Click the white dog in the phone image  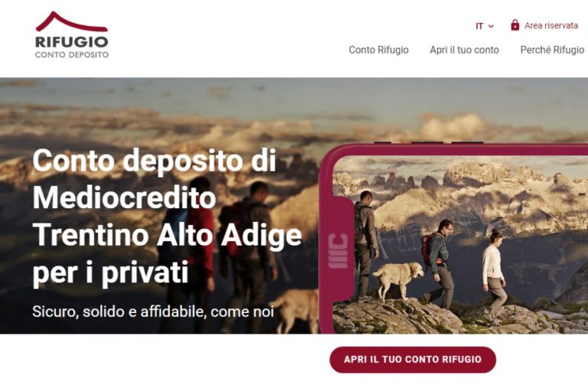[398, 279]
